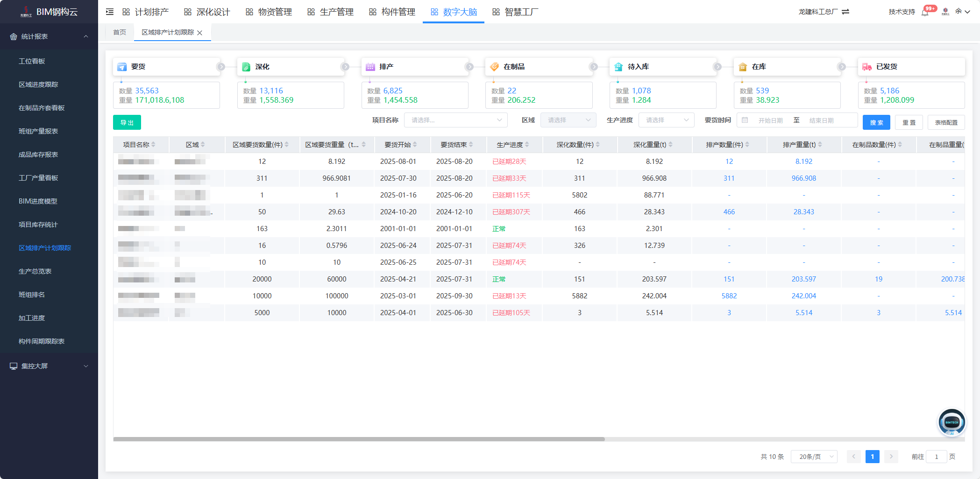Screen dimensions: 980x479
Task: Open the 区域 dropdown
Action: [x=568, y=120]
